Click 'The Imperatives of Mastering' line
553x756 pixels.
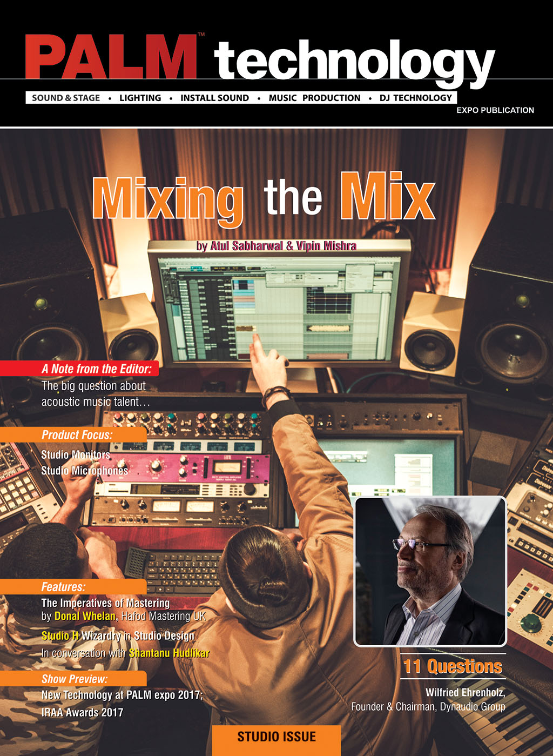105,603
